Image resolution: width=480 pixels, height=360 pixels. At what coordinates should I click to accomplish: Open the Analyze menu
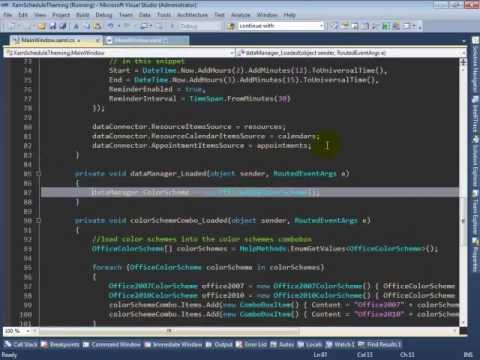pos(241,15)
